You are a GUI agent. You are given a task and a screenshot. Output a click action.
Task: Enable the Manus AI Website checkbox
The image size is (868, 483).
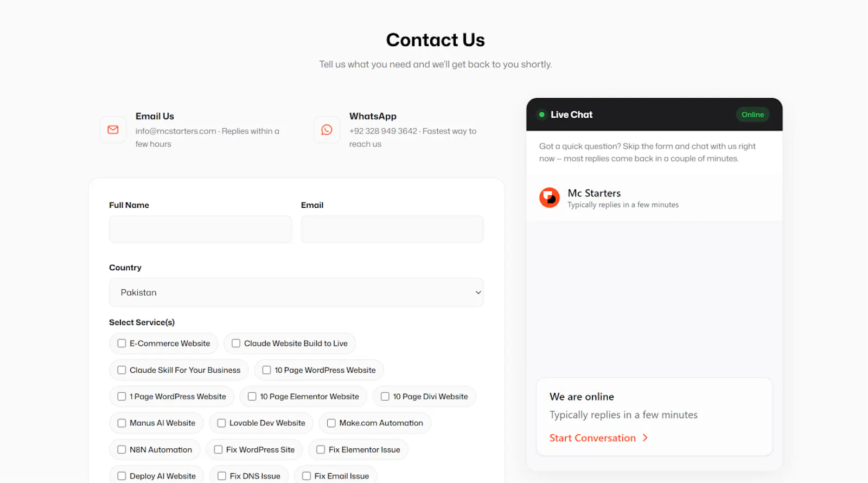click(122, 423)
